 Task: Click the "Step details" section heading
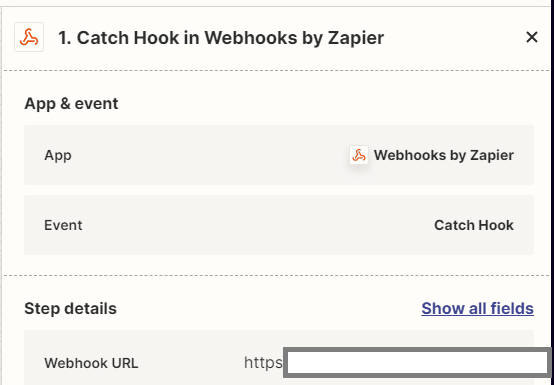pos(70,309)
